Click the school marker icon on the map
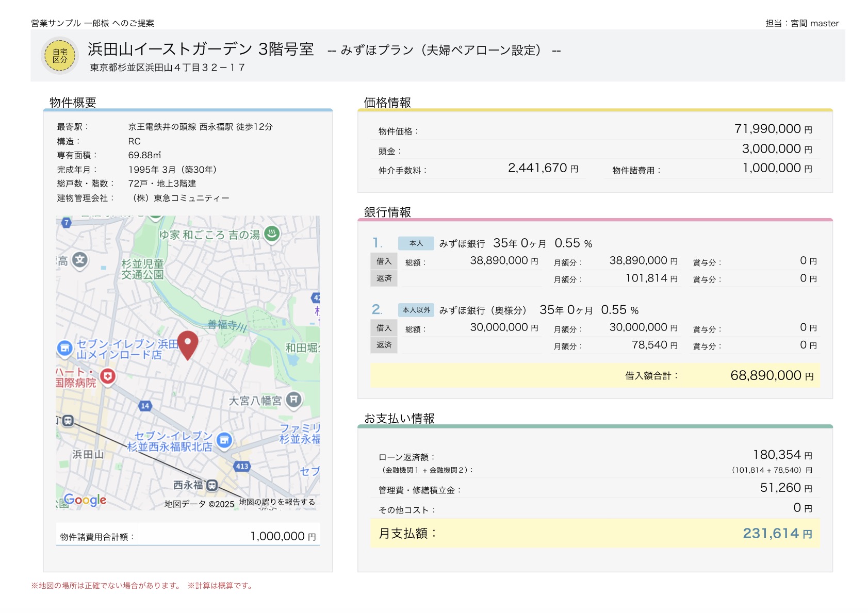The image size is (868, 613). click(79, 260)
